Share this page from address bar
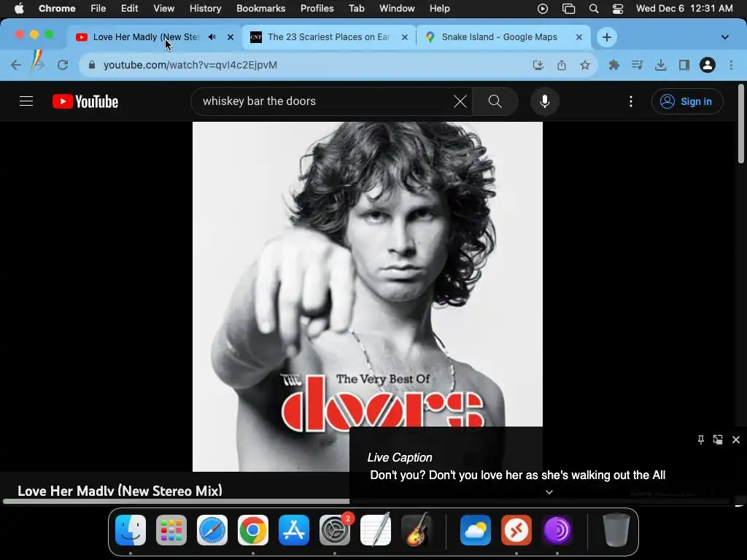Image resolution: width=747 pixels, height=560 pixels. (x=562, y=65)
